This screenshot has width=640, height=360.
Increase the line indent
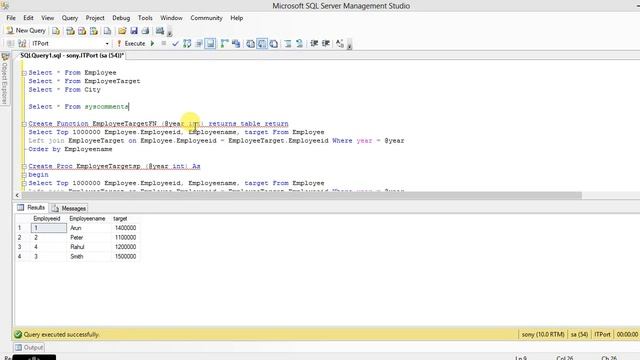326,43
